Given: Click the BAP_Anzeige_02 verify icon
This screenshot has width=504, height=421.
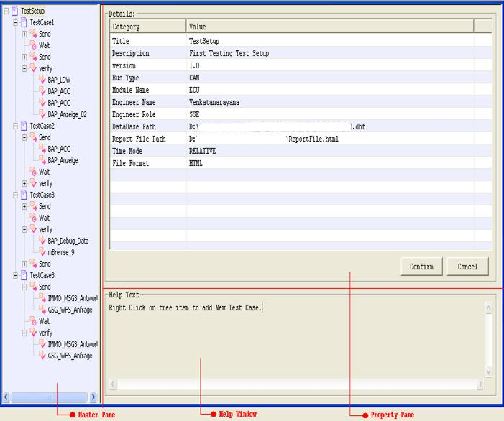Looking at the screenshot, I should [x=42, y=114].
